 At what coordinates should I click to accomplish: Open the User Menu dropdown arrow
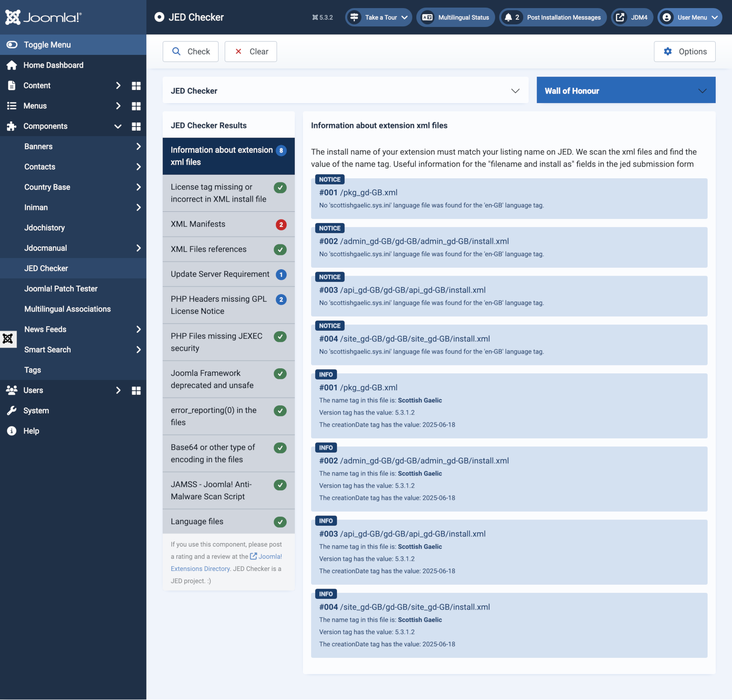point(714,17)
